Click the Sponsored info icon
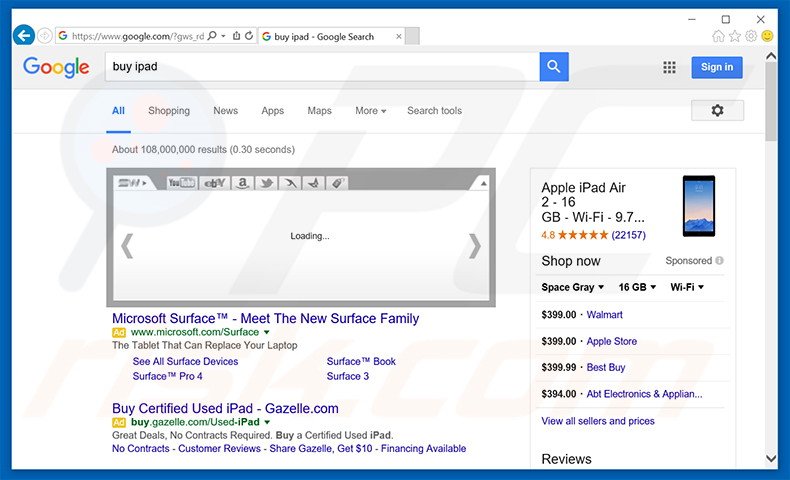 (719, 260)
